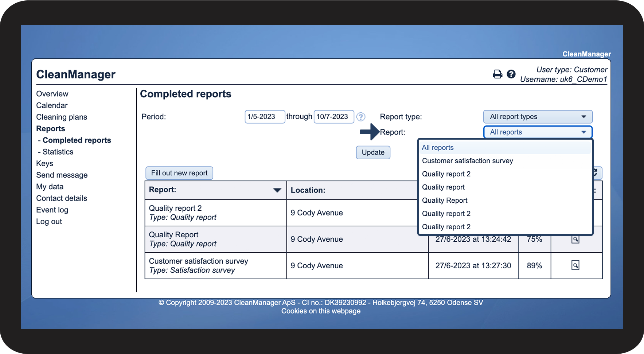The height and width of the screenshot is (354, 644).
Task: Navigate to Cleaning plans
Action: point(62,117)
